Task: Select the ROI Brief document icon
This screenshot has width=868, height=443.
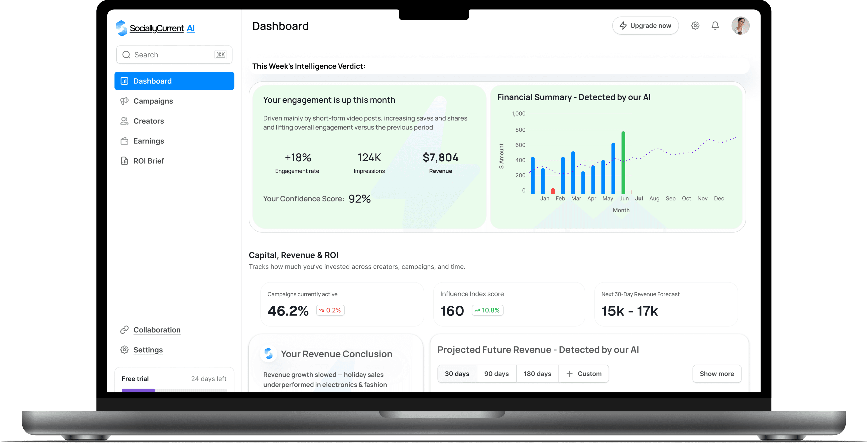Action: tap(125, 161)
